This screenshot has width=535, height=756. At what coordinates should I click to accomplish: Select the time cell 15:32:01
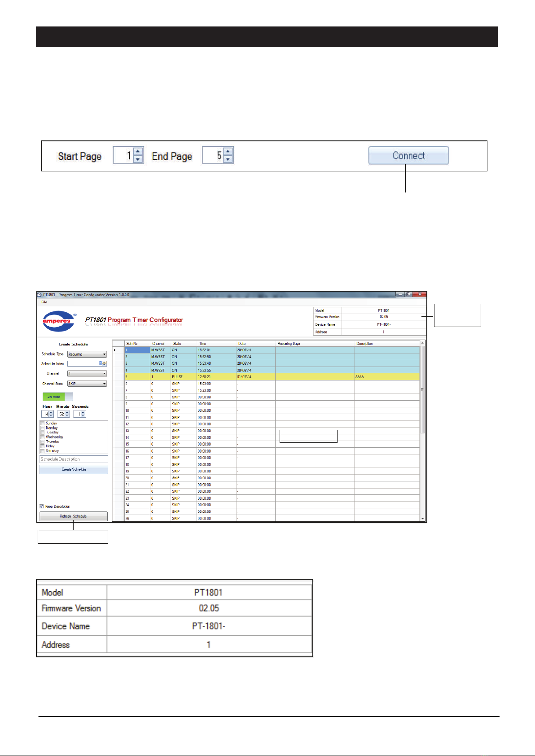point(216,350)
